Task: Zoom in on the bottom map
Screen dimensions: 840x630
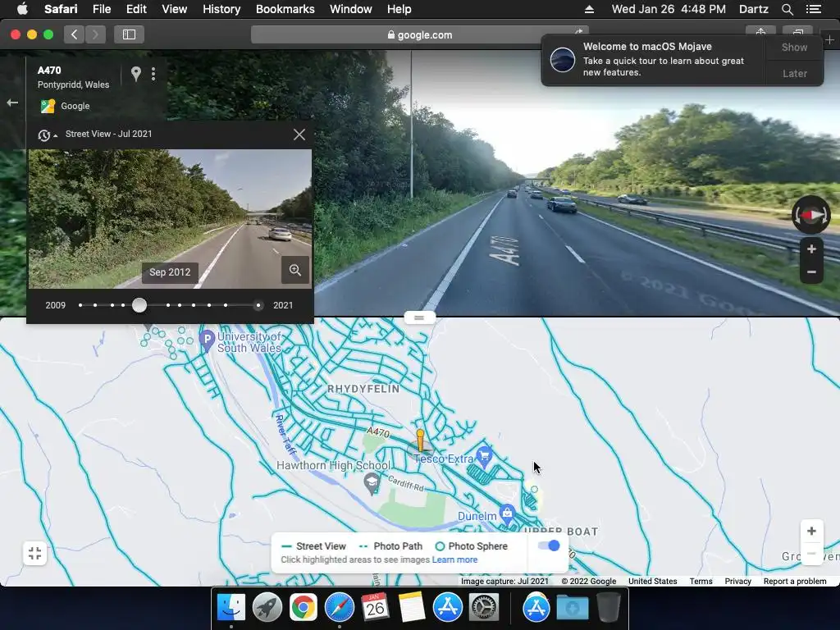Action: click(x=811, y=531)
